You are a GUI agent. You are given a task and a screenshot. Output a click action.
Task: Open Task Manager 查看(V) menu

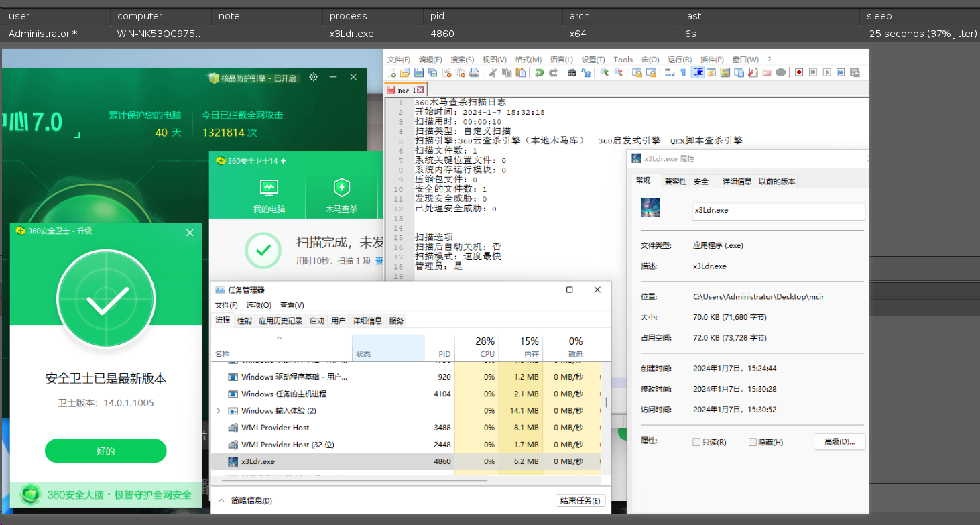tap(292, 305)
